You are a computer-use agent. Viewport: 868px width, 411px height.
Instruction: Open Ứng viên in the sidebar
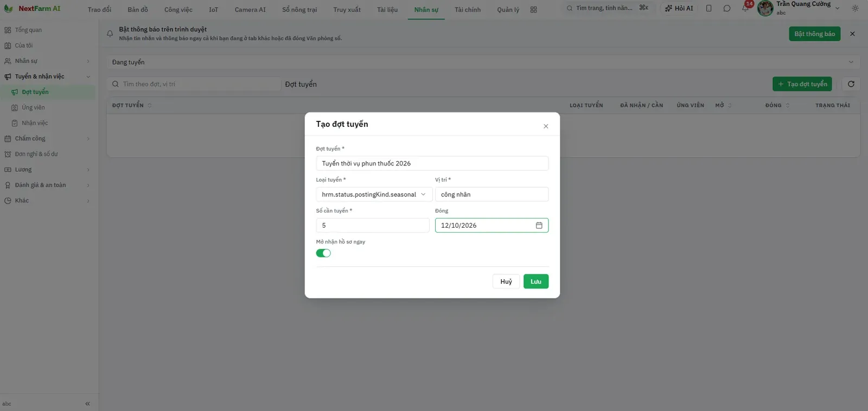point(33,108)
